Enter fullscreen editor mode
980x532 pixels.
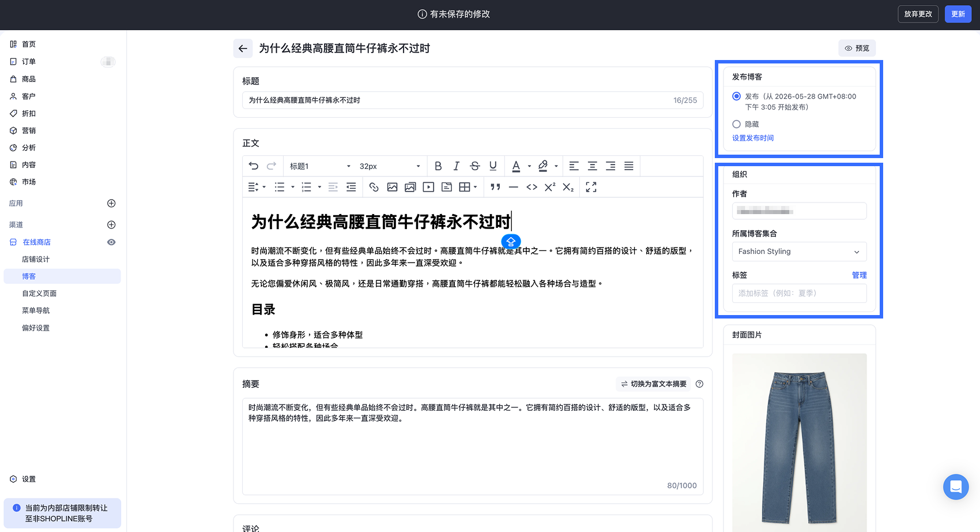point(591,187)
